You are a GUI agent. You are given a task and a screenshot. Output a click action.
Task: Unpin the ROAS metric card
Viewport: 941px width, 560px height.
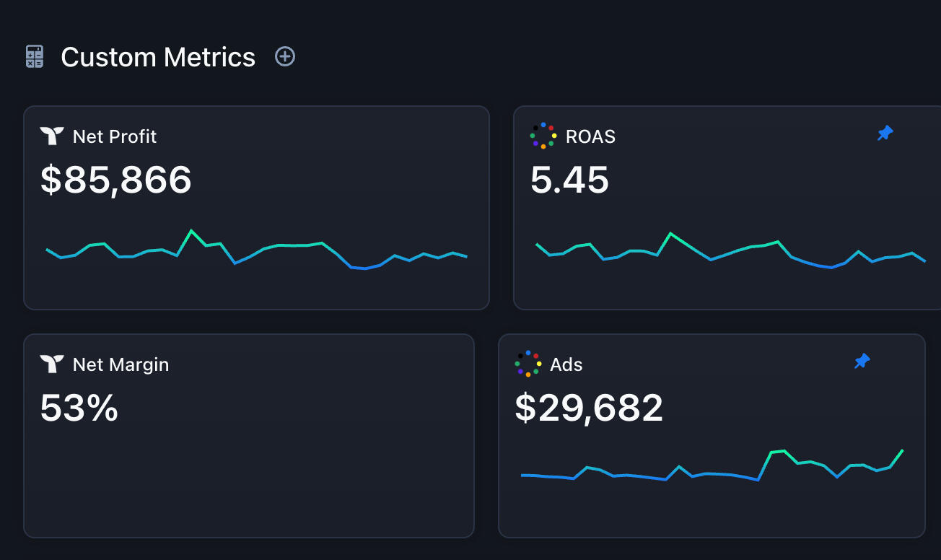(x=885, y=134)
